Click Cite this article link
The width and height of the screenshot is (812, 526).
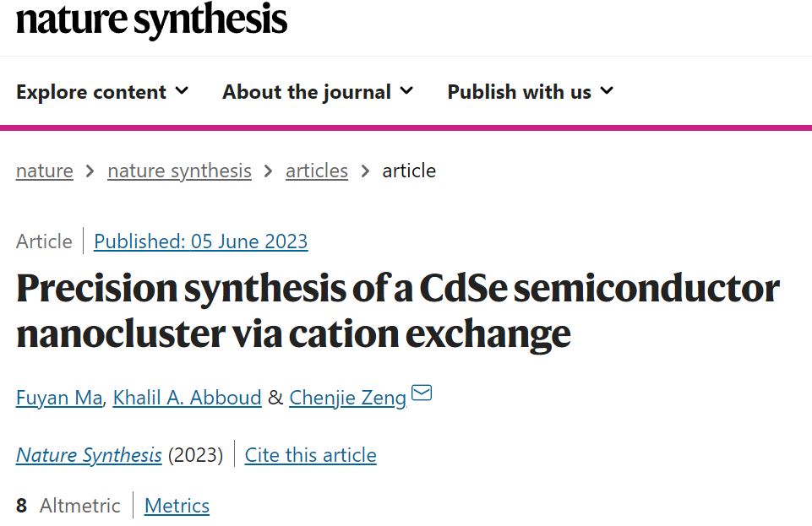click(311, 455)
